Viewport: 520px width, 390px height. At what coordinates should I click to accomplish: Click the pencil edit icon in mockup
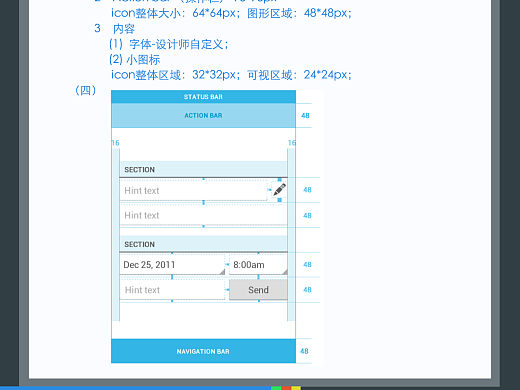pos(279,190)
